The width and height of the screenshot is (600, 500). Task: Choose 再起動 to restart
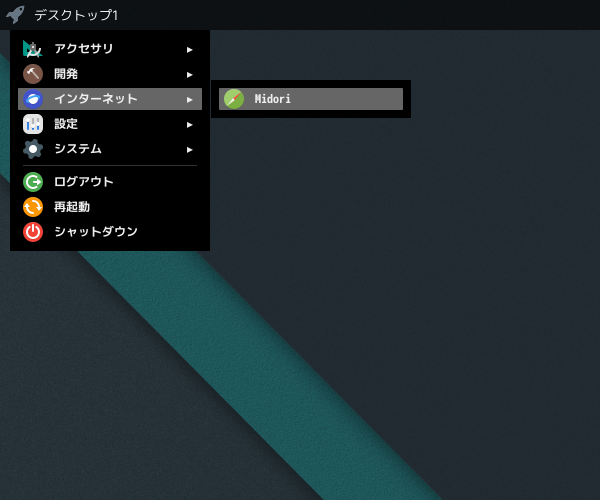tap(110, 207)
